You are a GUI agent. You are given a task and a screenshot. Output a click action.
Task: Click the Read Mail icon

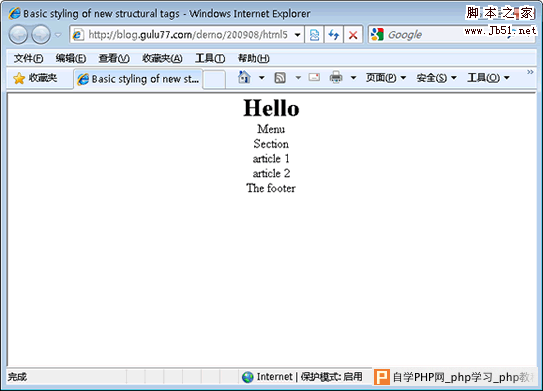pyautogui.click(x=314, y=77)
